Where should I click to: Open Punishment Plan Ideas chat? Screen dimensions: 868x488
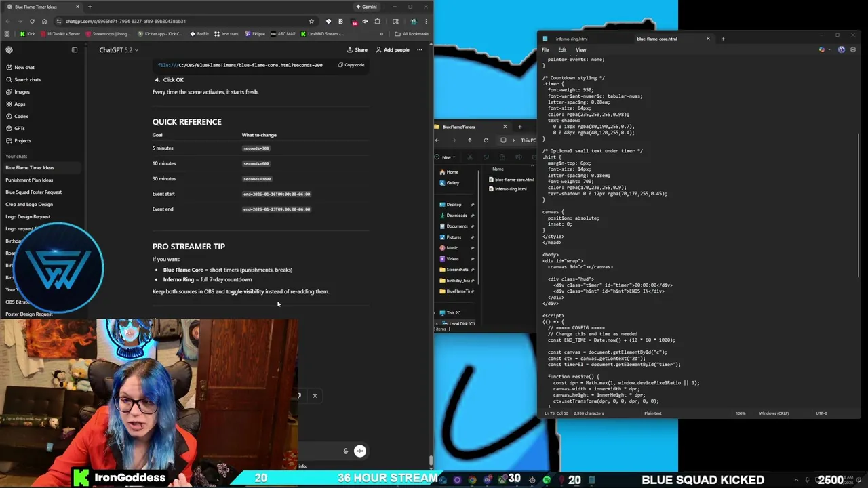coord(29,180)
